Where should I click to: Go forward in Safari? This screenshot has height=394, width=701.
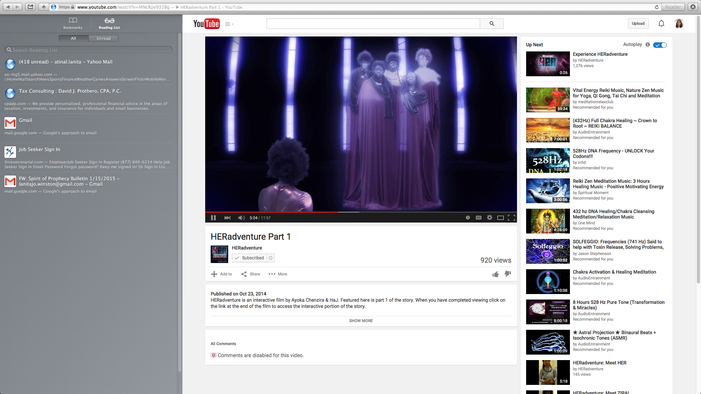pos(17,7)
